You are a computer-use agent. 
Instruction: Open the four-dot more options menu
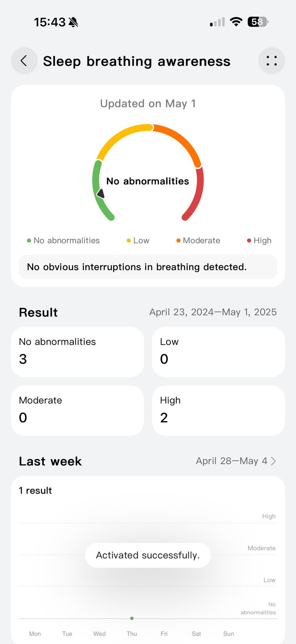click(x=271, y=61)
